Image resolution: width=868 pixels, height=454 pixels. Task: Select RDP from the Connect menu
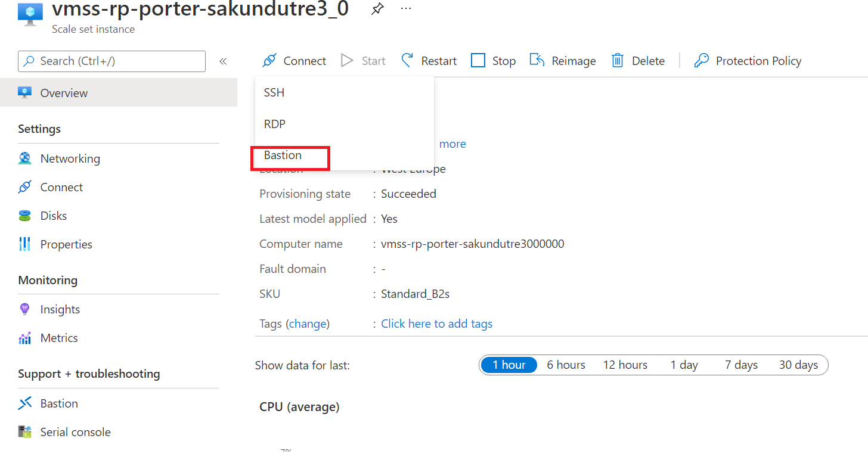(275, 124)
